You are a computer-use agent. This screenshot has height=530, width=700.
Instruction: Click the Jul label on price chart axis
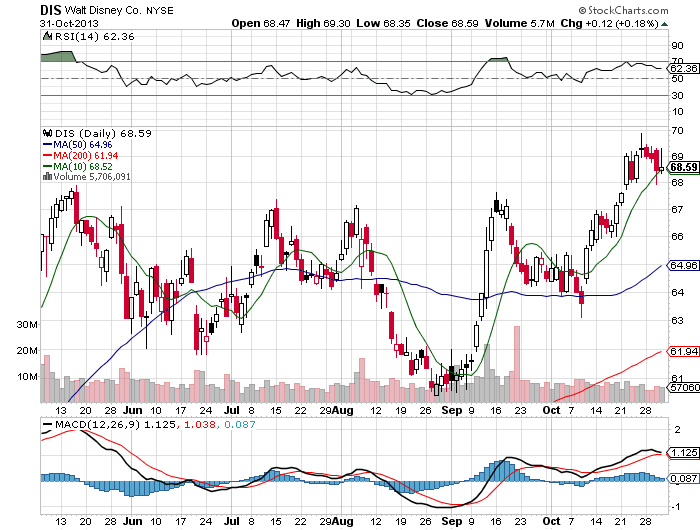[x=232, y=410]
